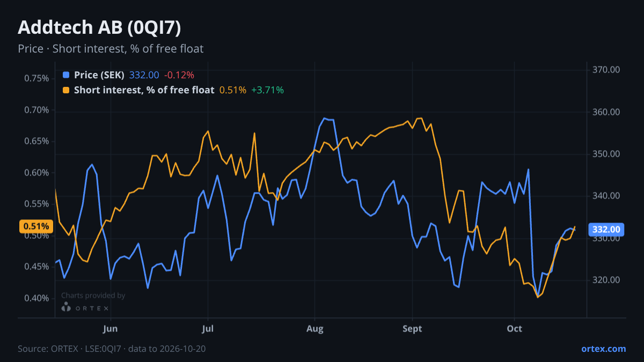Click the 'Oct' x-axis label
This screenshot has height=362, width=644.
pos(514,328)
